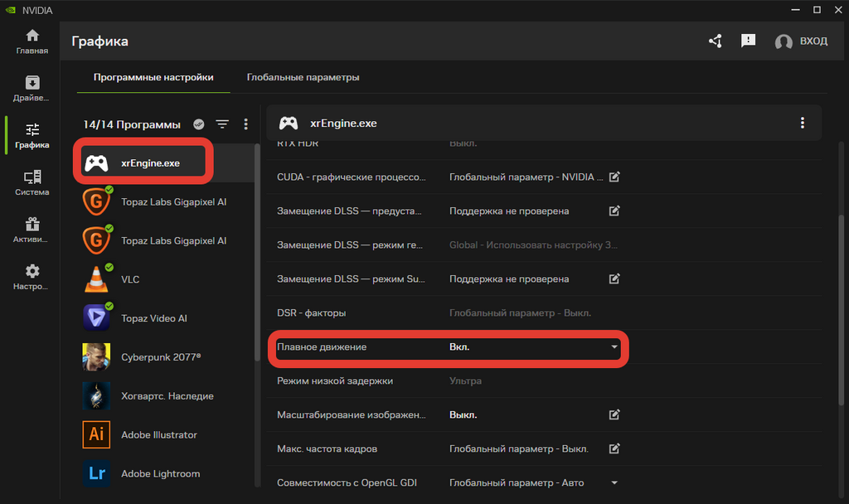Select Cyberpunk 2077 in the program list
The width and height of the screenshot is (849, 504).
(161, 357)
